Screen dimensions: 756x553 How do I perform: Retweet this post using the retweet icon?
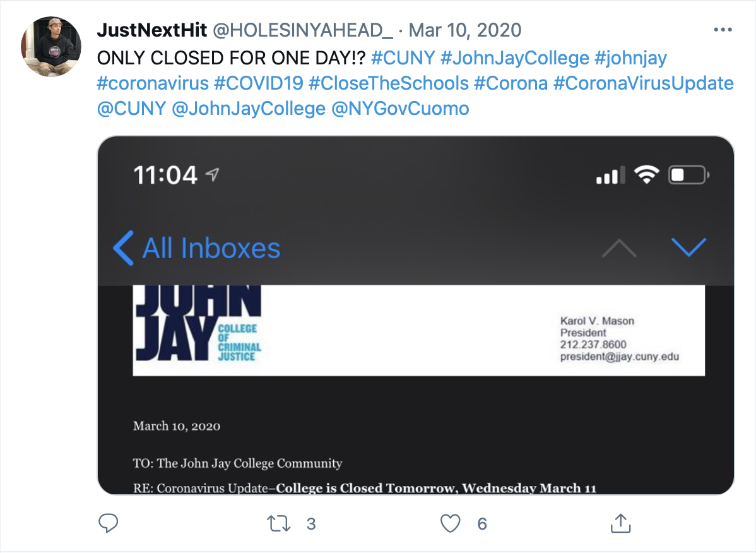pos(278,523)
